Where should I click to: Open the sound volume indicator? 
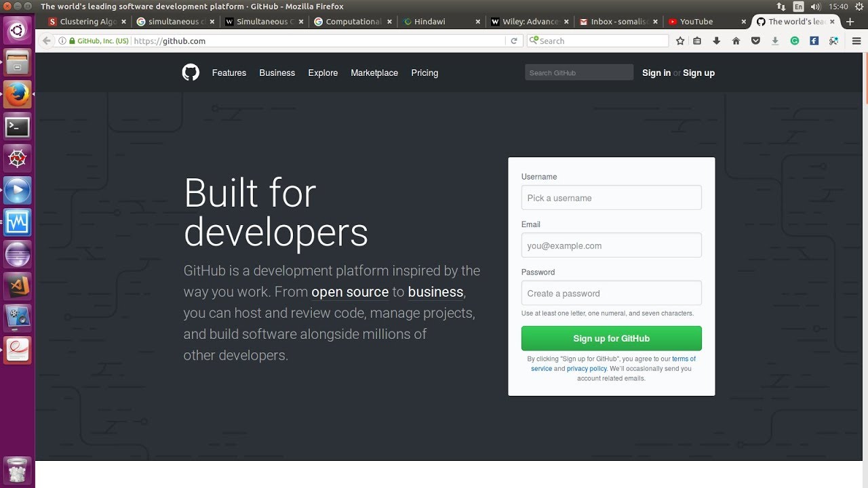tap(816, 6)
